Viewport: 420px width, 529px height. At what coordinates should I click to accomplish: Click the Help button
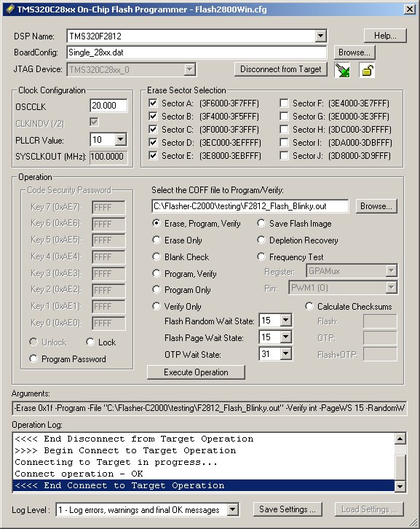click(x=385, y=36)
